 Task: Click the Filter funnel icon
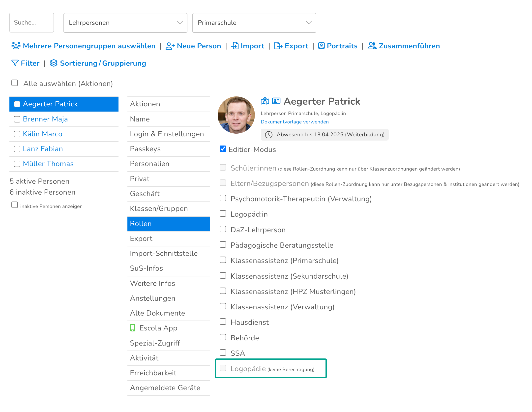pyautogui.click(x=15, y=63)
